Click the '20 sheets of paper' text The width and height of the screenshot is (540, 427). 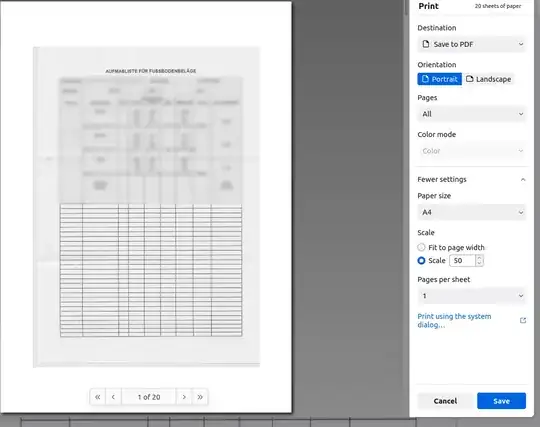498,6
